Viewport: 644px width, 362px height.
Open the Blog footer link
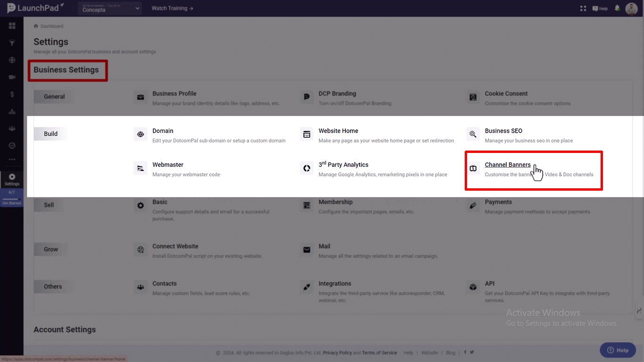pyautogui.click(x=451, y=353)
